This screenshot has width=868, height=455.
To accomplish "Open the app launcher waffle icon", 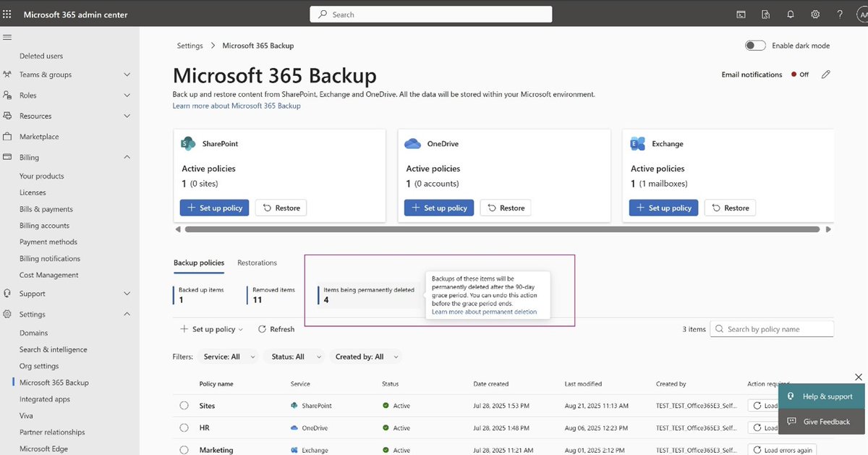I will [7, 14].
